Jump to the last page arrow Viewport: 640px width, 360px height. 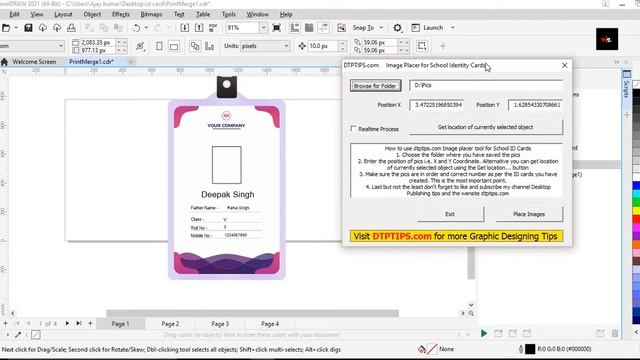79,323
